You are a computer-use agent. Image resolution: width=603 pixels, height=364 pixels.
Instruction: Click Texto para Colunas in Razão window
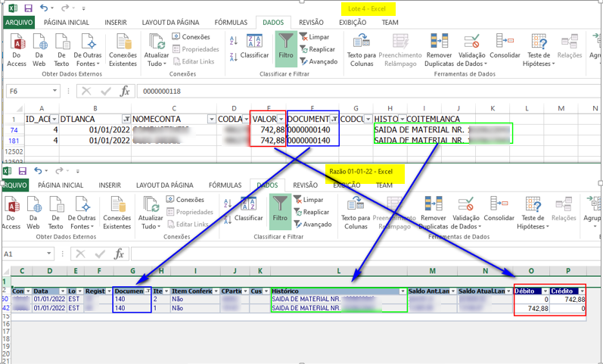[x=356, y=213]
